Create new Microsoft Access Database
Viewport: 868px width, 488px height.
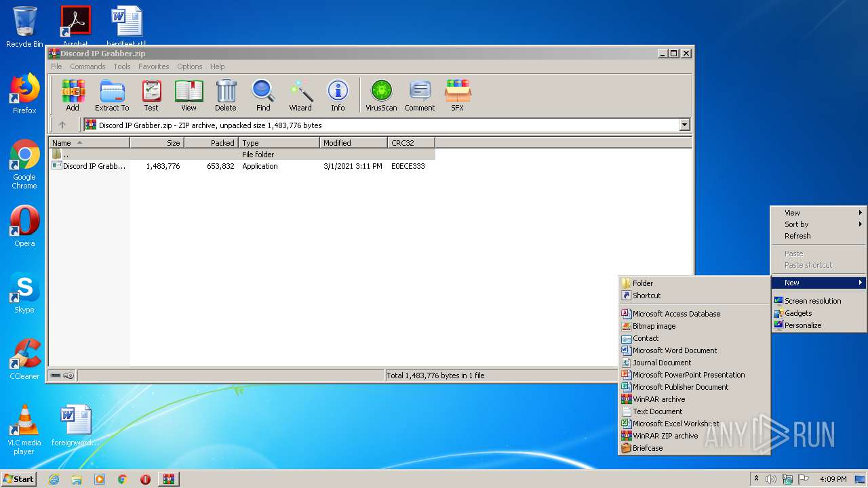(694, 314)
